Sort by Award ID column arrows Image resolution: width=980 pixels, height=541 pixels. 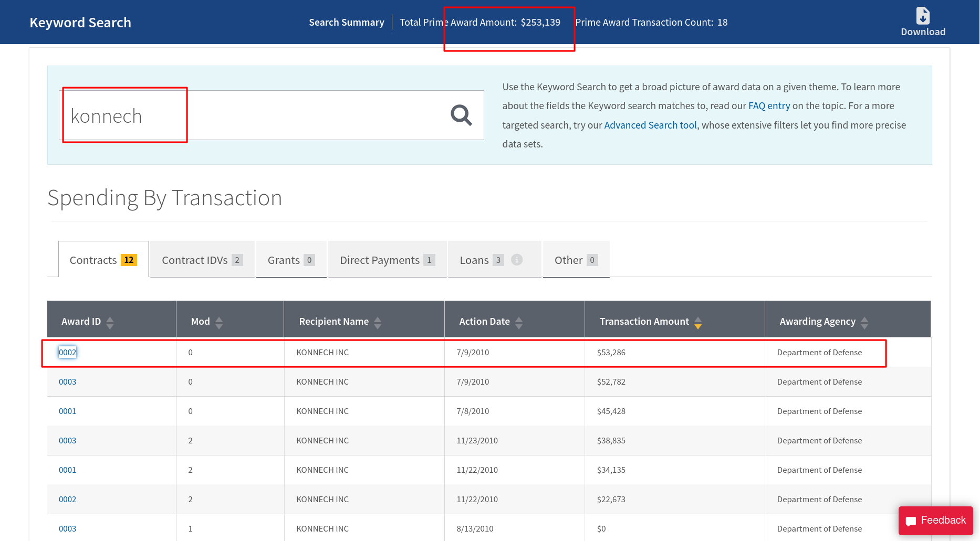click(110, 322)
